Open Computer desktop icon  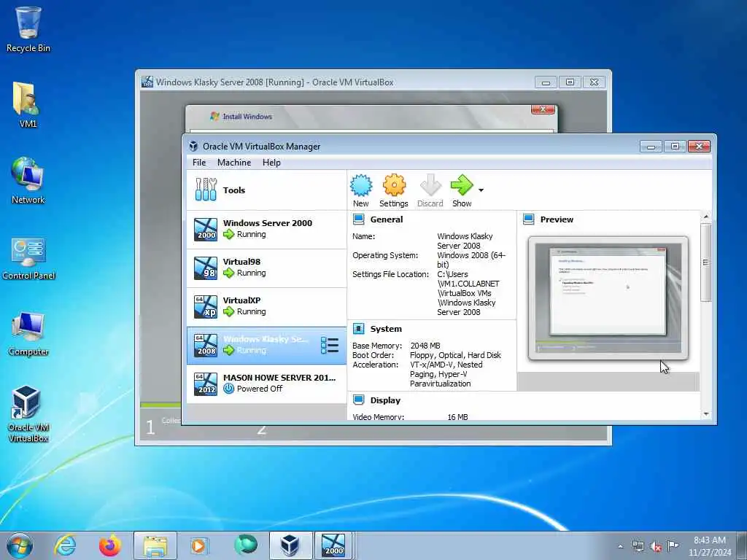click(28, 333)
